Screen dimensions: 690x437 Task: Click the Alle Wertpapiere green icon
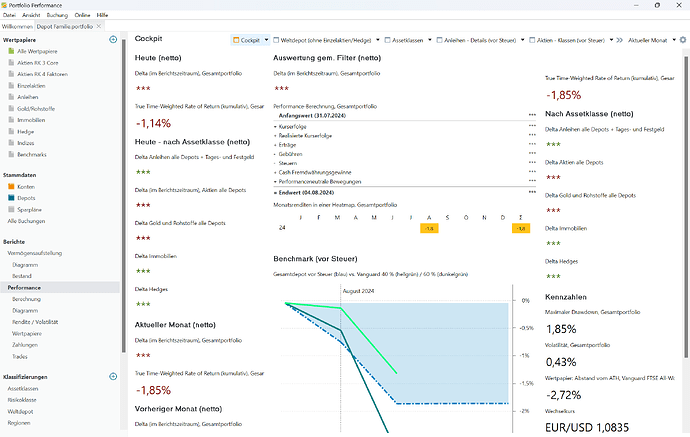(11, 51)
